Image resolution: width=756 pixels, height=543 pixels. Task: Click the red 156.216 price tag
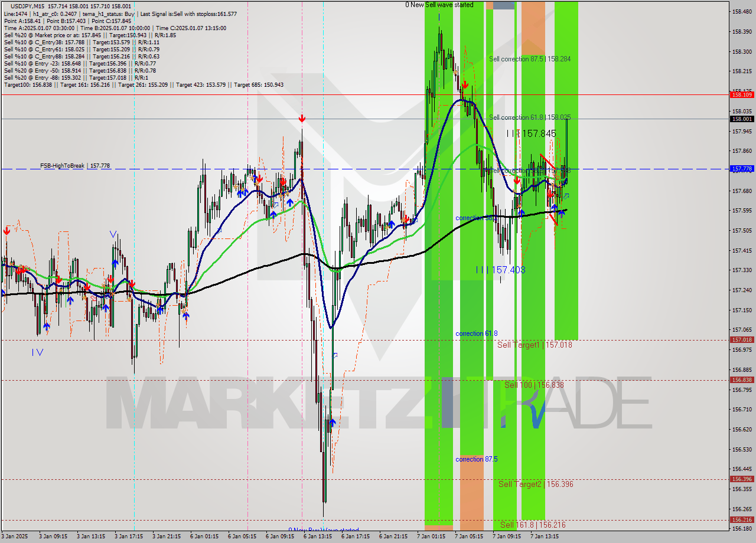(x=742, y=520)
